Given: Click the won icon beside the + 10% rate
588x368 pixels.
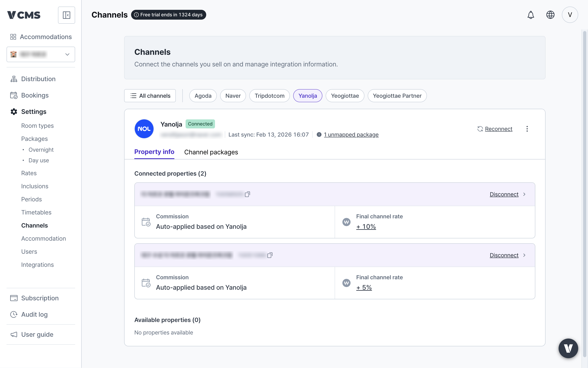Looking at the screenshot, I should pyautogui.click(x=346, y=222).
